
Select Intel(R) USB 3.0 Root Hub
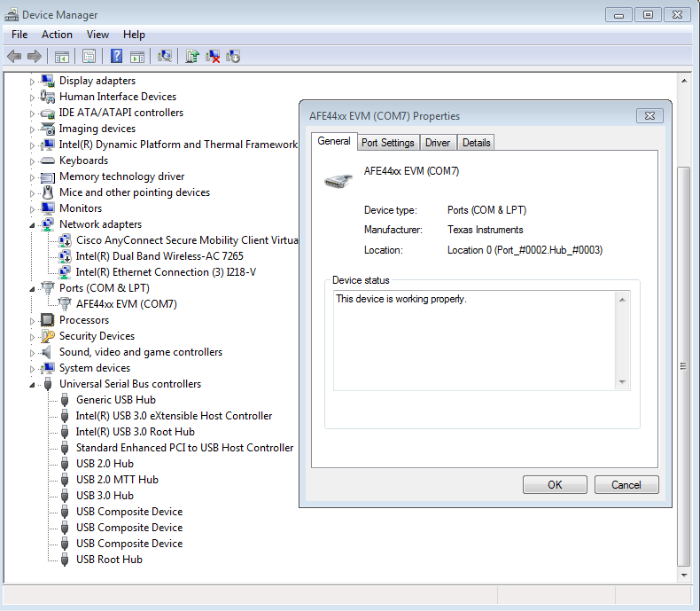[x=135, y=432]
